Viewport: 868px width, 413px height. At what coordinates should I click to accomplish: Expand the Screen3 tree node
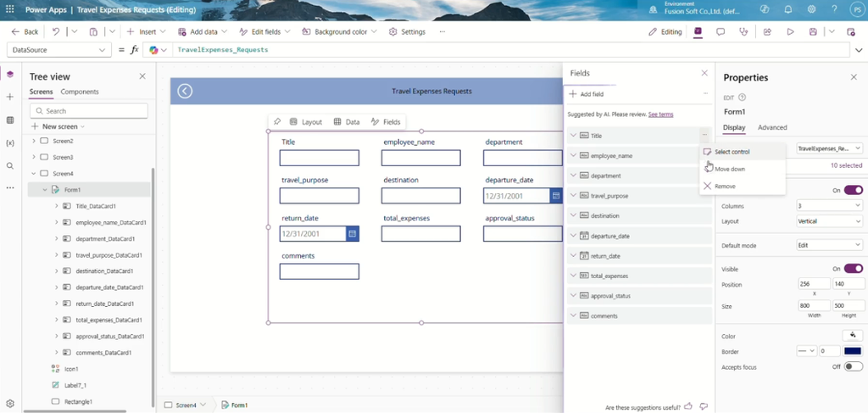pyautogui.click(x=34, y=157)
